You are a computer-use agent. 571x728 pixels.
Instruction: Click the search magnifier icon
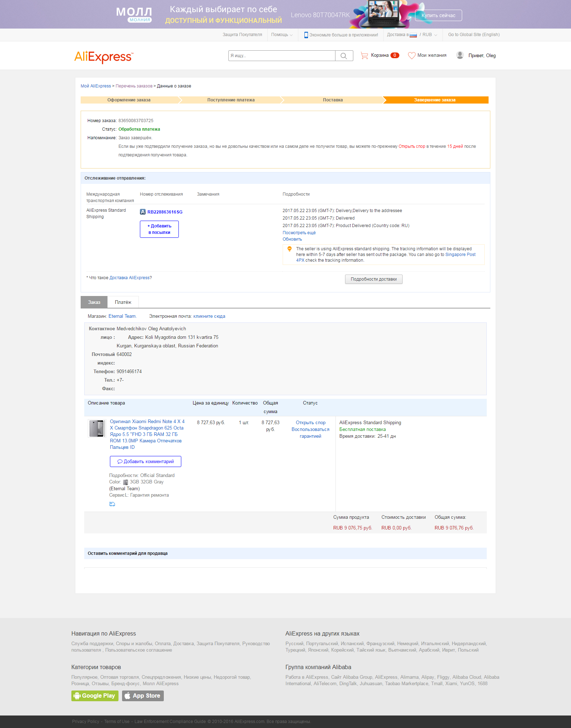coord(344,56)
